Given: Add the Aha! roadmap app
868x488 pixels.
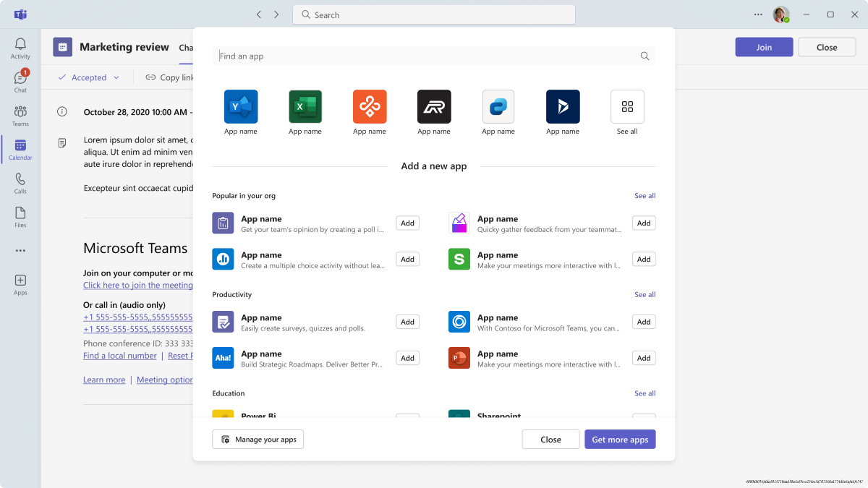Looking at the screenshot, I should pyautogui.click(x=407, y=358).
